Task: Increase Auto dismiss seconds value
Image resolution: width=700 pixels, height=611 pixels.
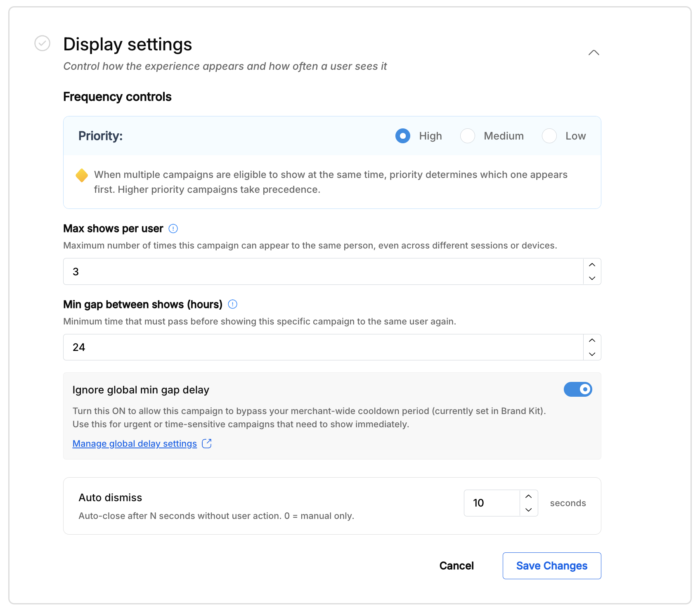Action: coord(529,497)
